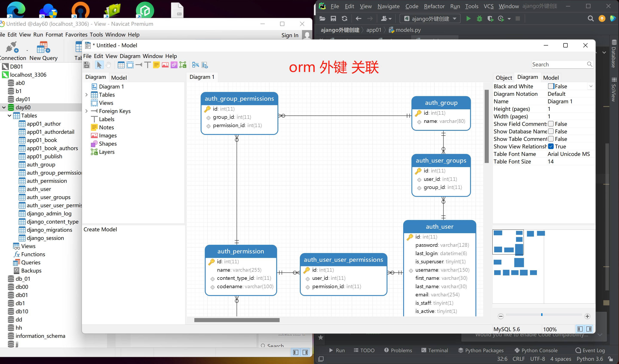Open the PyCharm profiler dropdown arrow
The image size is (619, 364).
509,19
